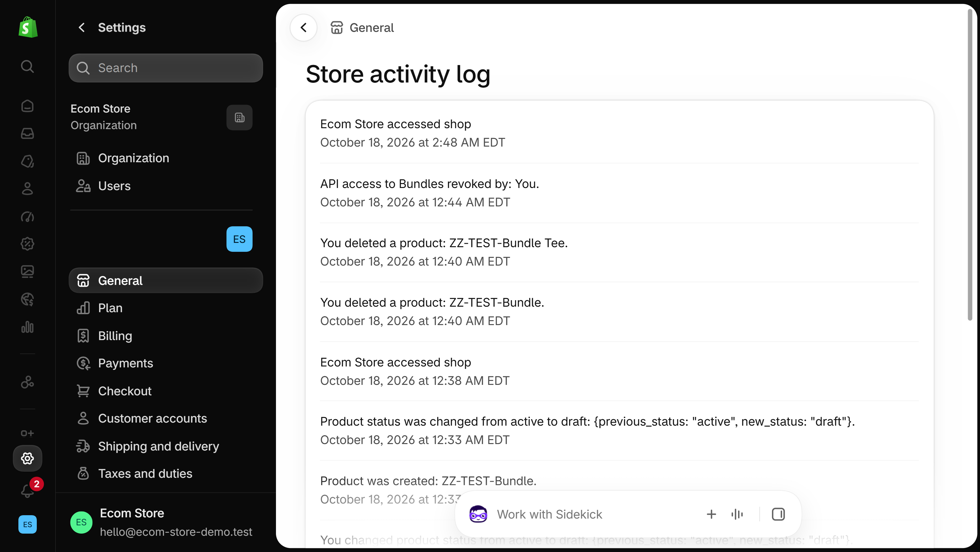The image size is (980, 552).
Task: Go to Home via the rail icon
Action: pos(27,106)
